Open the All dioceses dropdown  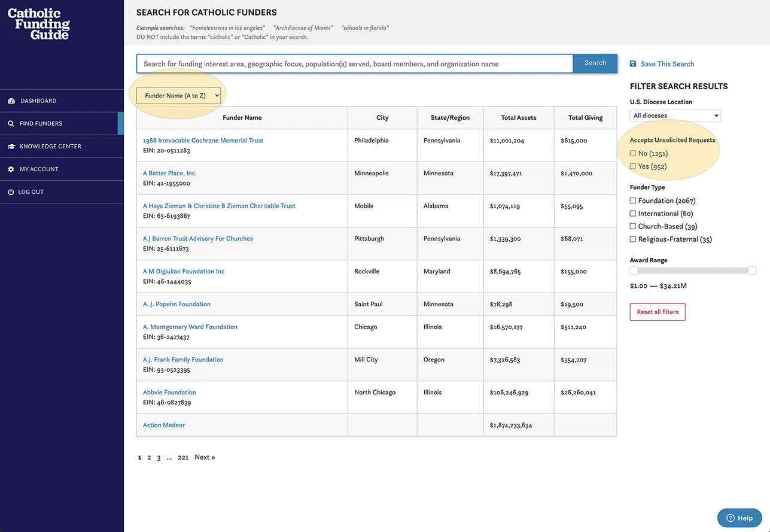pos(675,115)
